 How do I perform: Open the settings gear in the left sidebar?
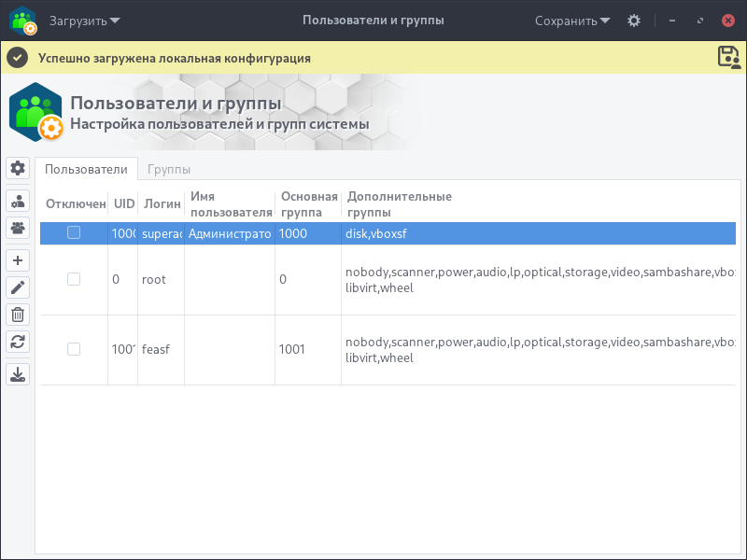[x=18, y=169]
